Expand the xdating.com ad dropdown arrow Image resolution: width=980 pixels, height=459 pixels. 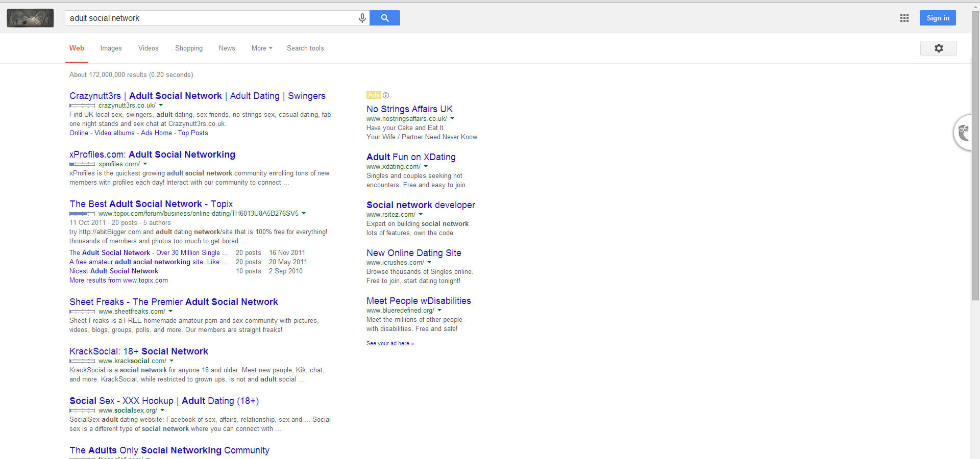click(426, 167)
